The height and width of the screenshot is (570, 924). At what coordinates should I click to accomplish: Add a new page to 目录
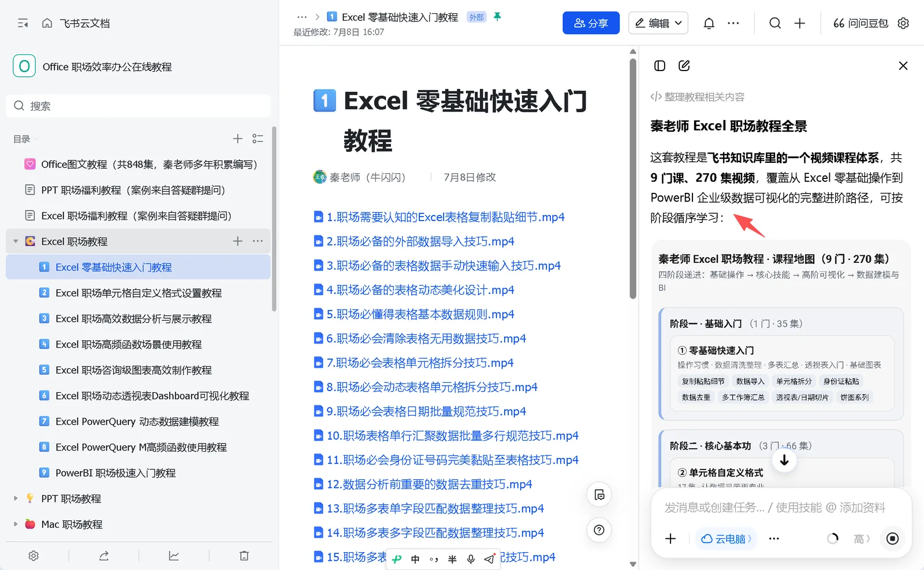237,139
